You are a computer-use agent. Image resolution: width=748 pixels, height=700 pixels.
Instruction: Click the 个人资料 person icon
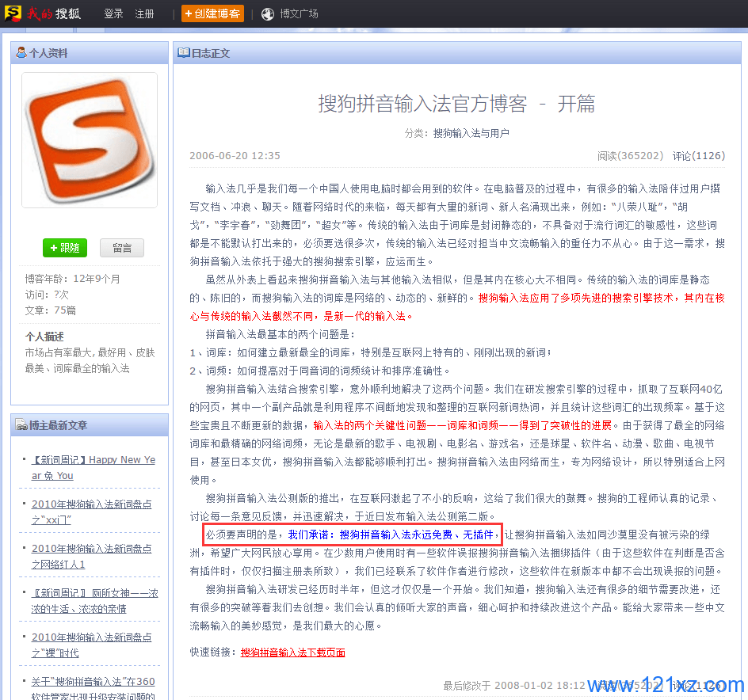[x=21, y=52]
